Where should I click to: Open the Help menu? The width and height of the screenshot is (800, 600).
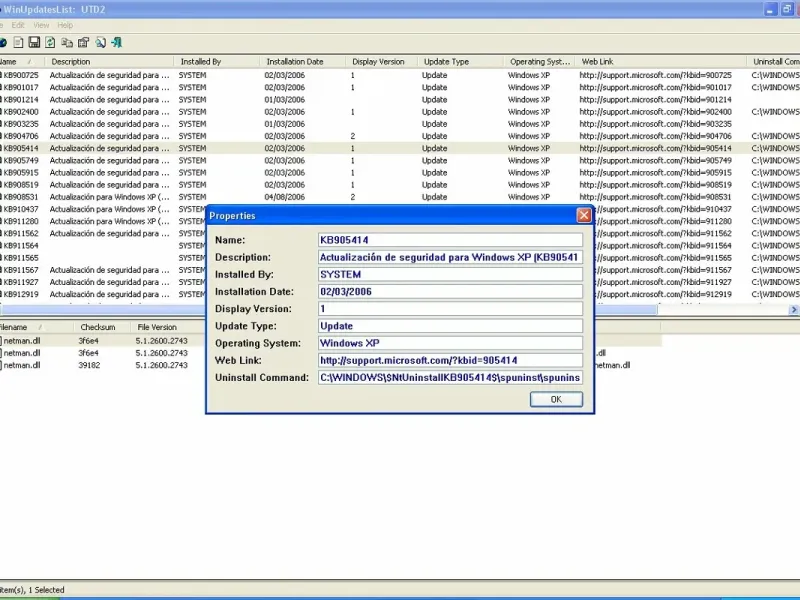[65, 25]
